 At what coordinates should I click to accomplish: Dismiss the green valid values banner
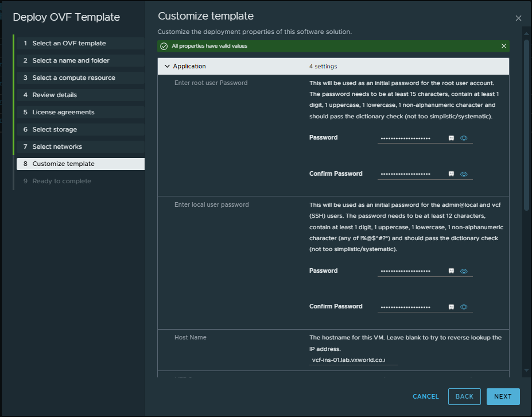503,46
